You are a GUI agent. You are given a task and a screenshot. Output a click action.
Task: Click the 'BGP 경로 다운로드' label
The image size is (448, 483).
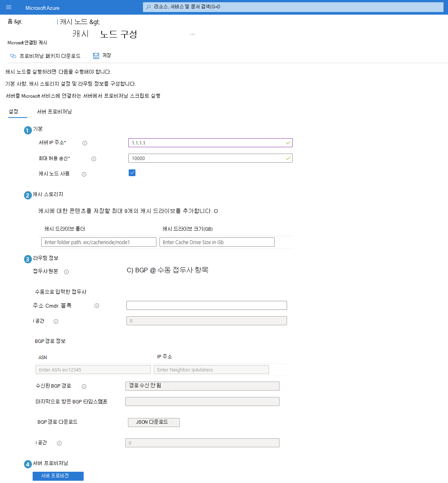(x=57, y=422)
